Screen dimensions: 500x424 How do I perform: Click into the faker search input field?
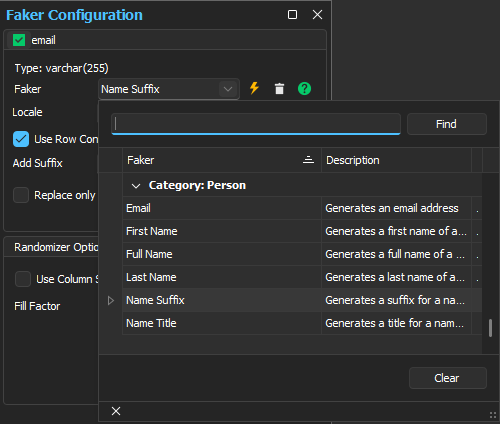pyautogui.click(x=256, y=124)
